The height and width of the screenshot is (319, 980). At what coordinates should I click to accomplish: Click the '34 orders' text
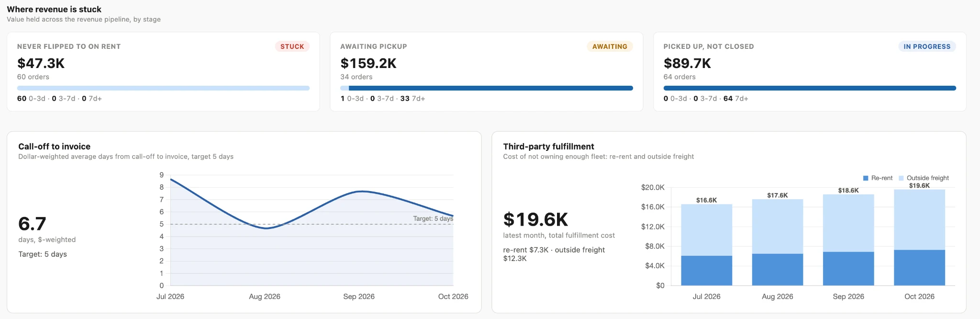tap(356, 77)
